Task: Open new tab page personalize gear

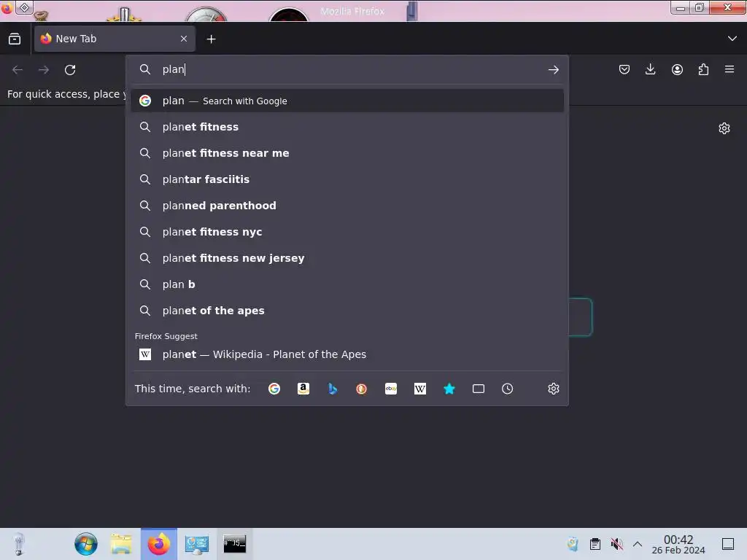Action: (x=724, y=128)
